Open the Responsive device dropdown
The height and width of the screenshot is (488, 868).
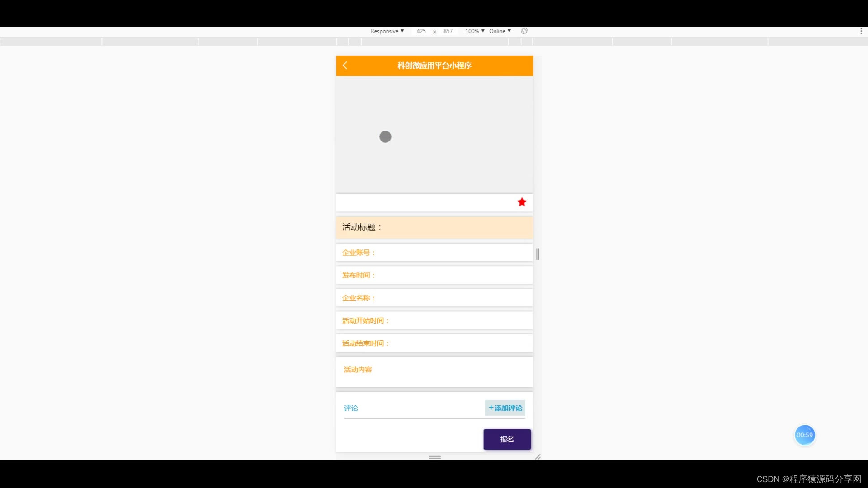387,31
